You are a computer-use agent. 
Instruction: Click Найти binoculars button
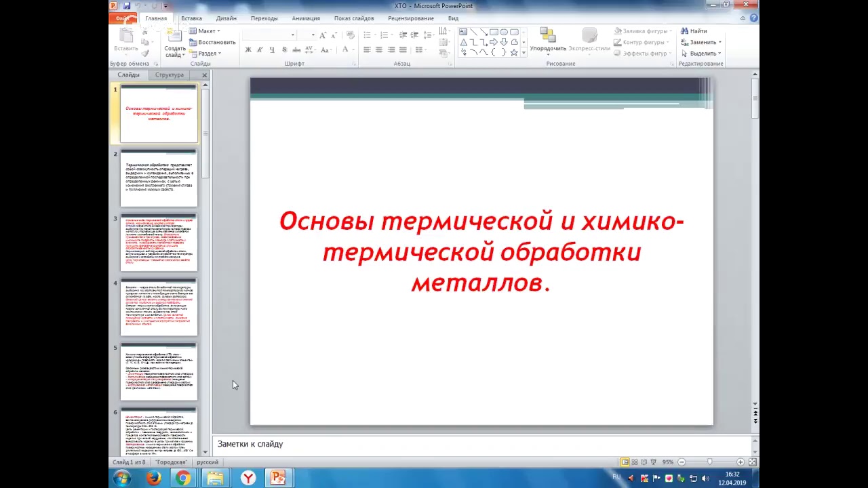click(x=694, y=31)
